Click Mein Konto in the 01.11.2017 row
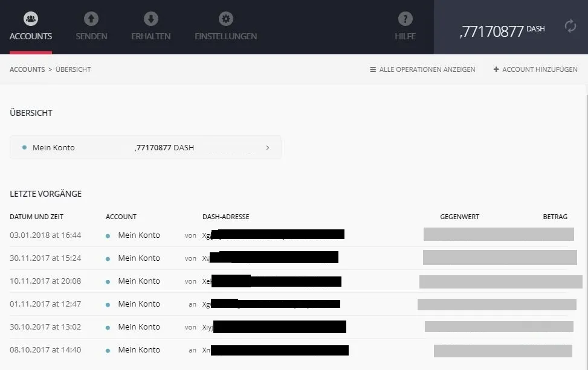 [139, 304]
